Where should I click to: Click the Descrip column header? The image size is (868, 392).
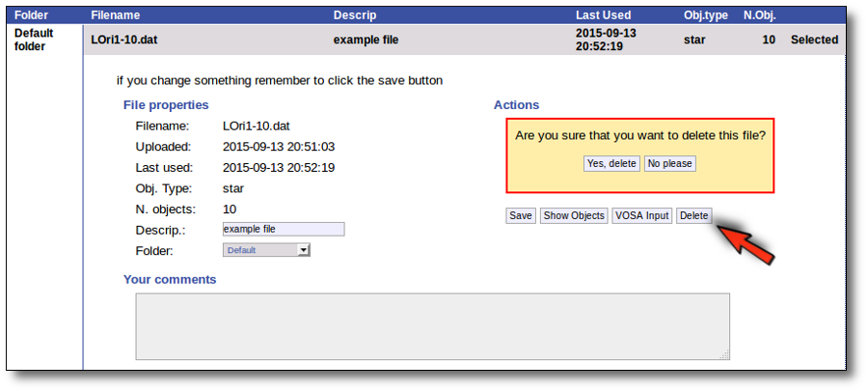(355, 15)
